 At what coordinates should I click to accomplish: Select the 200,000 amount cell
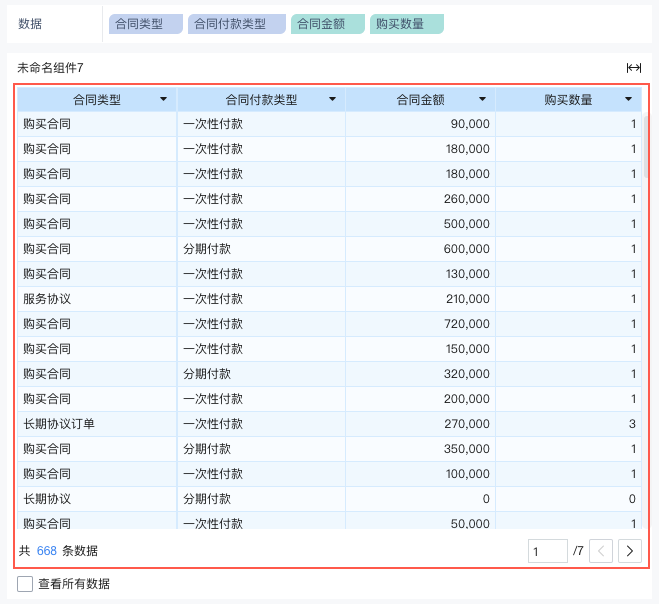point(420,399)
